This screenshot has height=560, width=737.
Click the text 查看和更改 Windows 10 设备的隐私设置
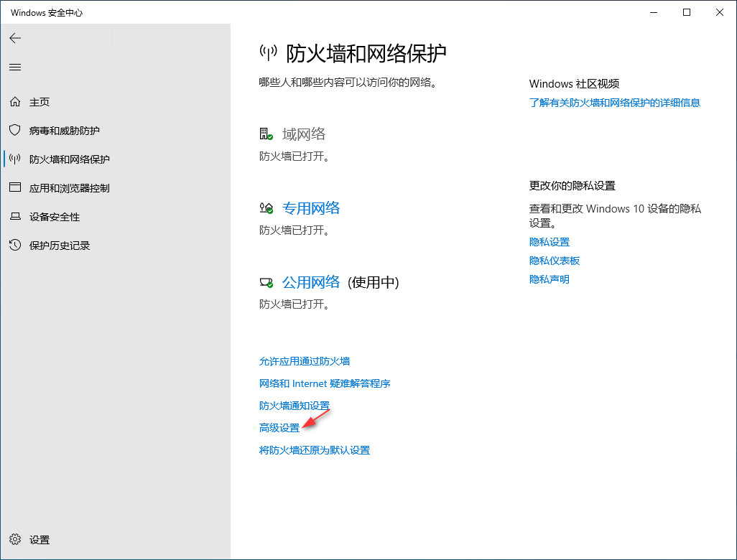click(616, 215)
